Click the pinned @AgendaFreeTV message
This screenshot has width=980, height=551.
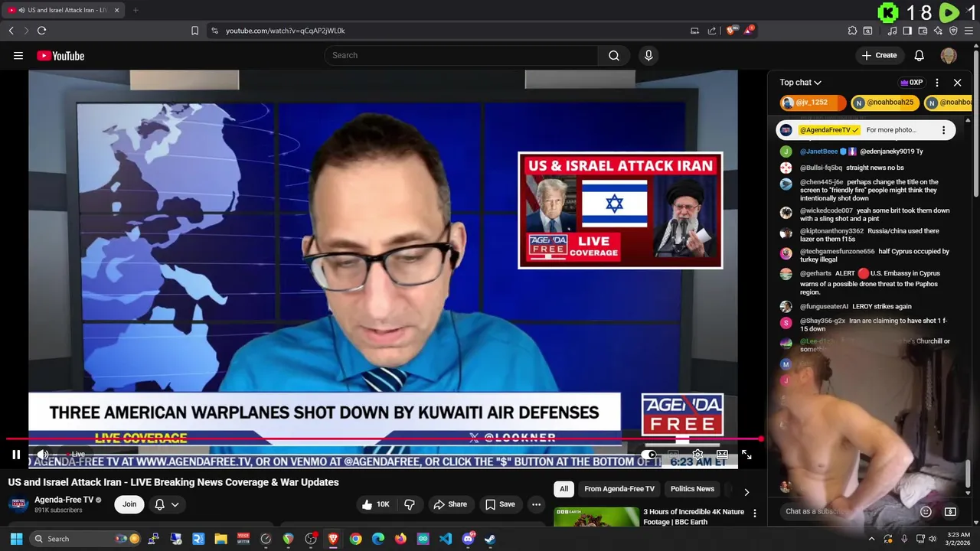pyautogui.click(x=865, y=130)
